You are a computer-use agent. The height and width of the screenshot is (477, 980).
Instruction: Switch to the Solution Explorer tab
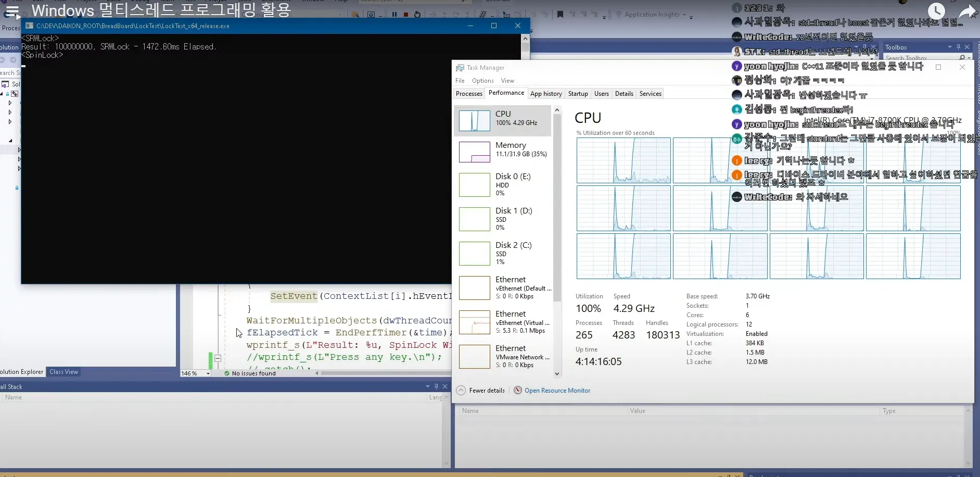tap(22, 372)
